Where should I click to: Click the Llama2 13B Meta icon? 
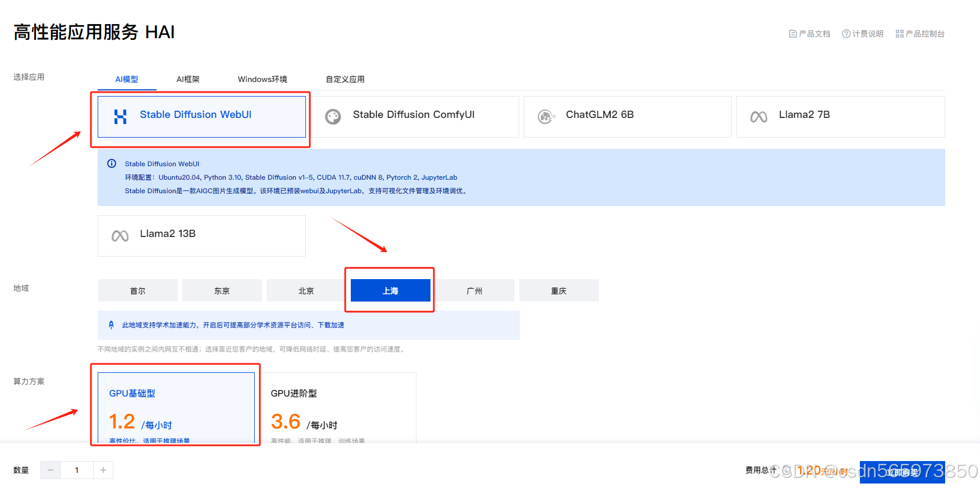[x=120, y=236]
